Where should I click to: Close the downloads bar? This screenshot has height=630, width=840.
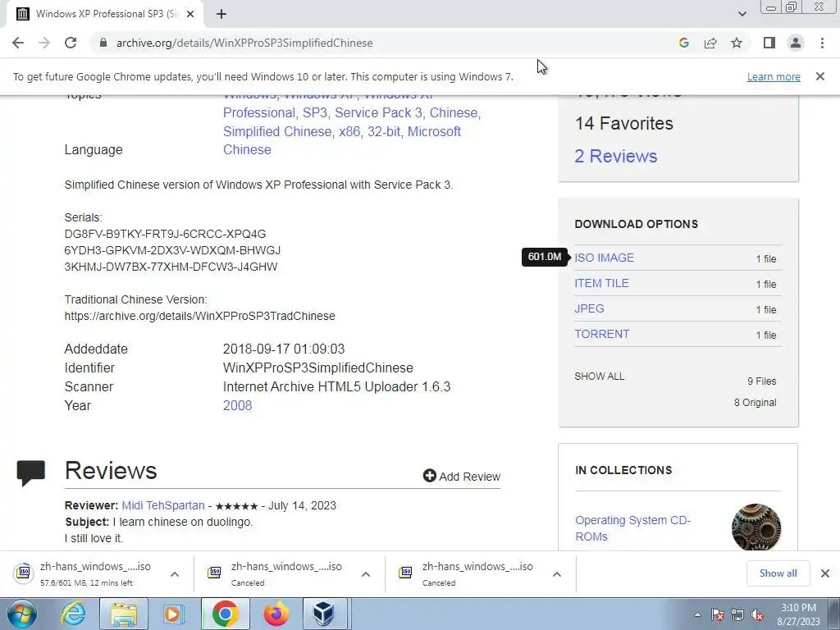click(x=825, y=573)
